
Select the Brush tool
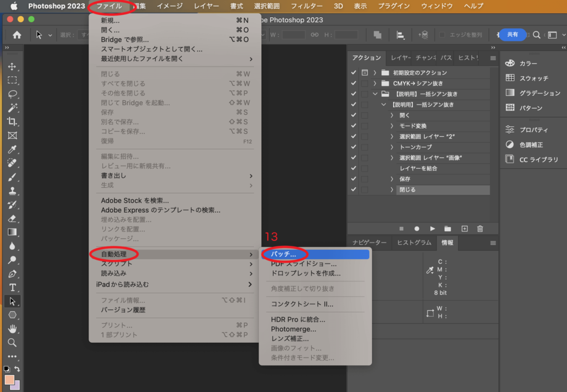click(12, 177)
